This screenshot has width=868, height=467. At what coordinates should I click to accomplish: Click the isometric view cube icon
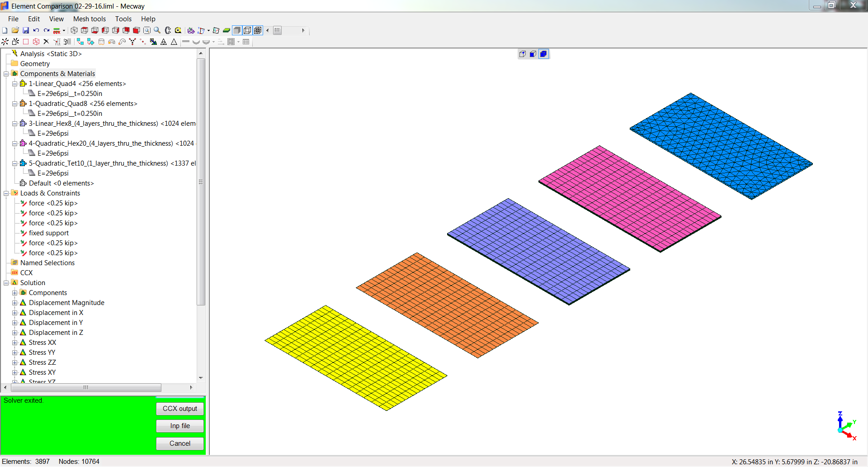coord(74,30)
